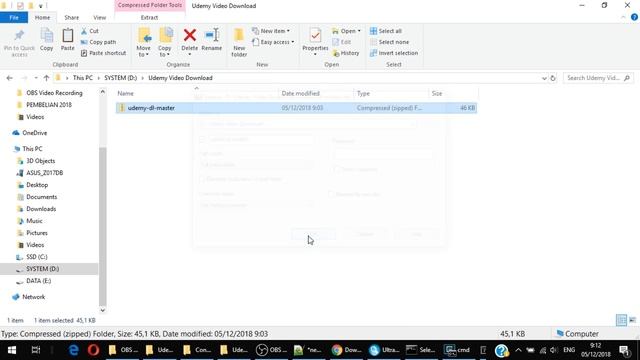
Task: Open recent locations dropdown arrow
Action: (x=36, y=78)
